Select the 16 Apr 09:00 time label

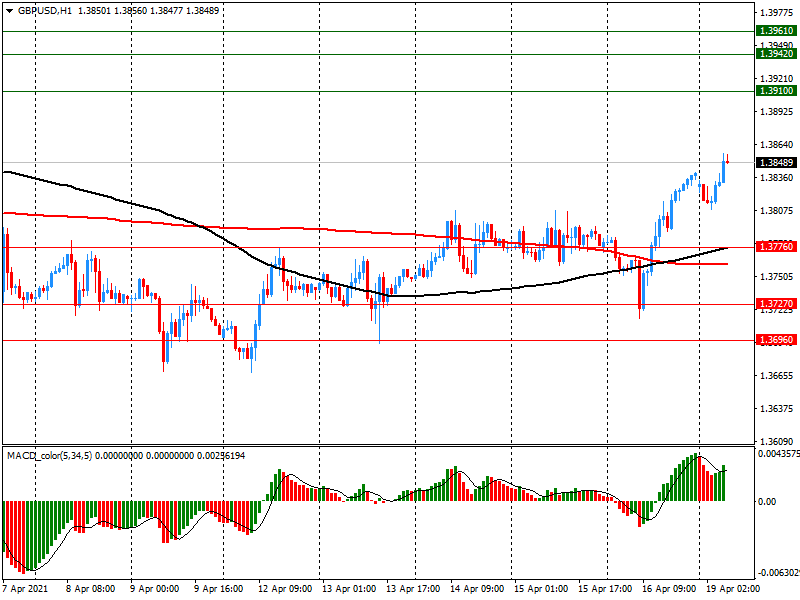[x=667, y=589]
